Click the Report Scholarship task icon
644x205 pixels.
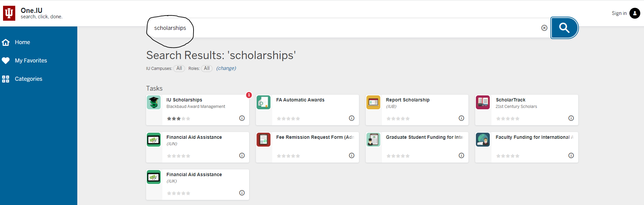tap(373, 102)
